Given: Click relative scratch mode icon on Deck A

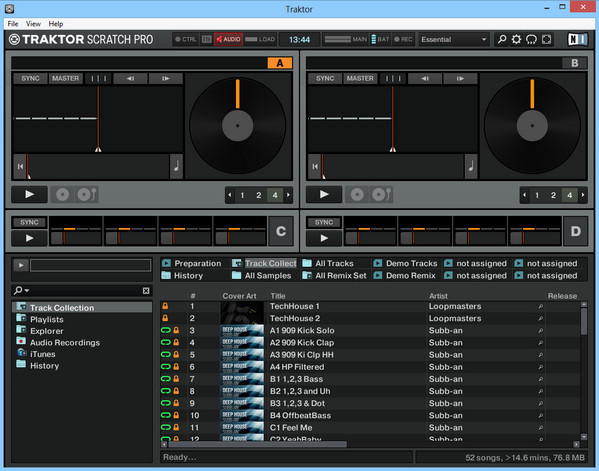Looking at the screenshot, I should 86,195.
